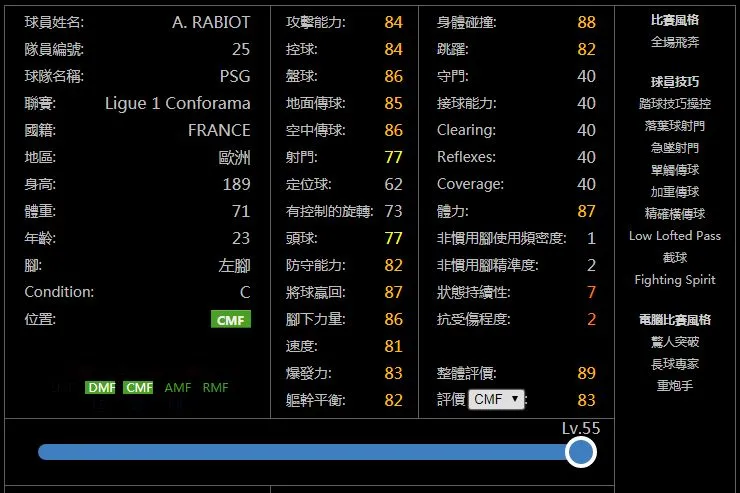Click the 接球能力 stat label
Screen dimensions: 740x493
[x=466, y=103]
